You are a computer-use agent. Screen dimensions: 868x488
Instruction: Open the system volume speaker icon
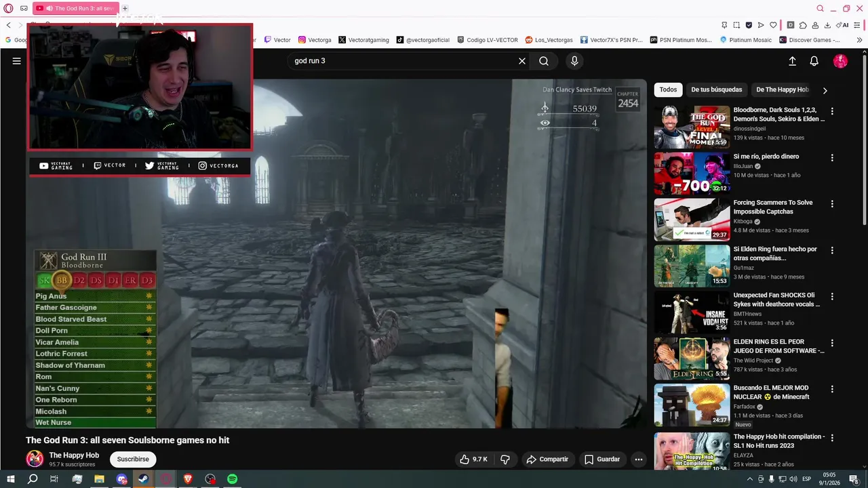pyautogui.click(x=793, y=479)
